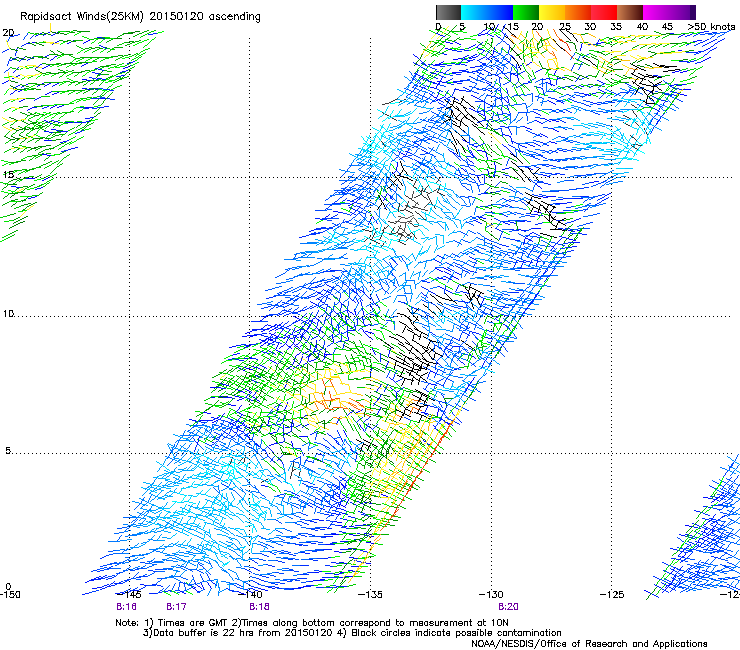Viewport: 740px width, 650px height.
Task: Click the green 15–20 knots legend swatch
Action: pos(525,12)
